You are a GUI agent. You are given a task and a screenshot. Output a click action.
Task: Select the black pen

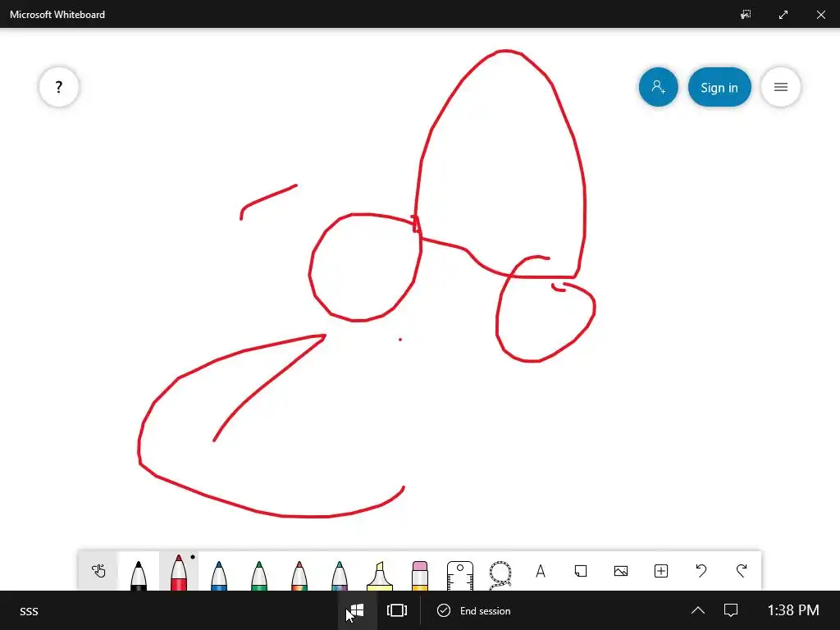point(139,574)
